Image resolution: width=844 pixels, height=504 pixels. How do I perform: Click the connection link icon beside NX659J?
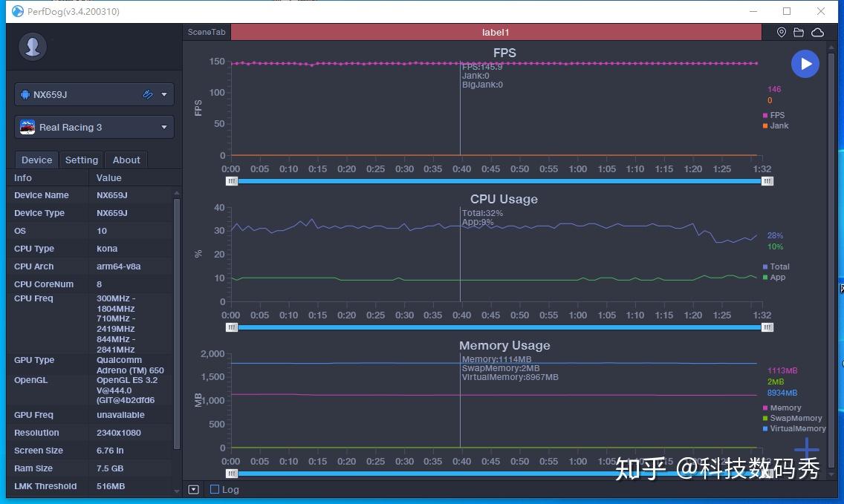coord(148,95)
